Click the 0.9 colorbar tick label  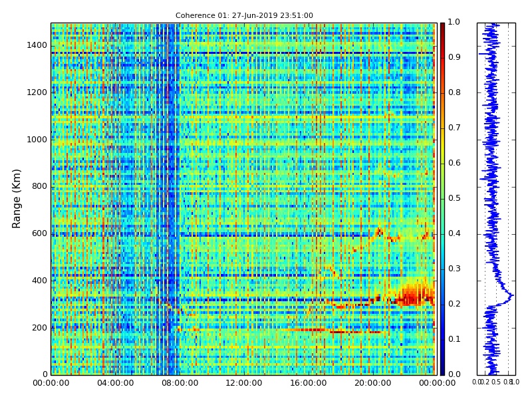click(454, 57)
